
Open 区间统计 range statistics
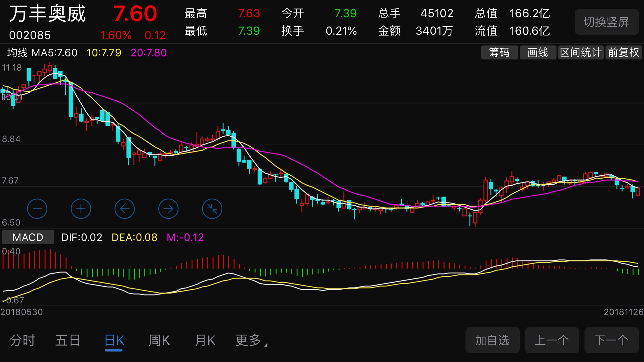[x=580, y=52]
